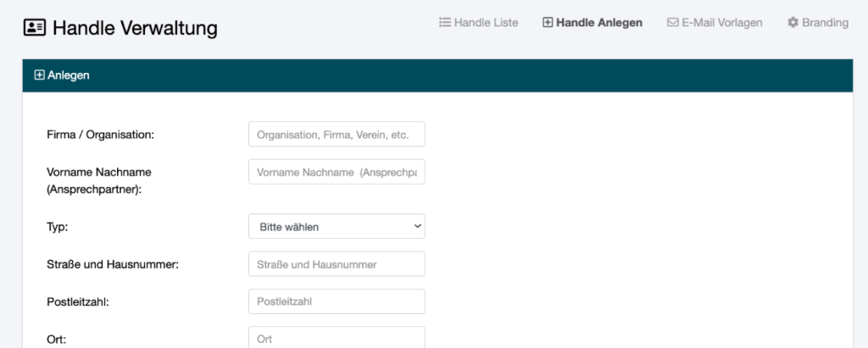Click the Typ: label
Screen dimensions: 868x348
pos(58,227)
